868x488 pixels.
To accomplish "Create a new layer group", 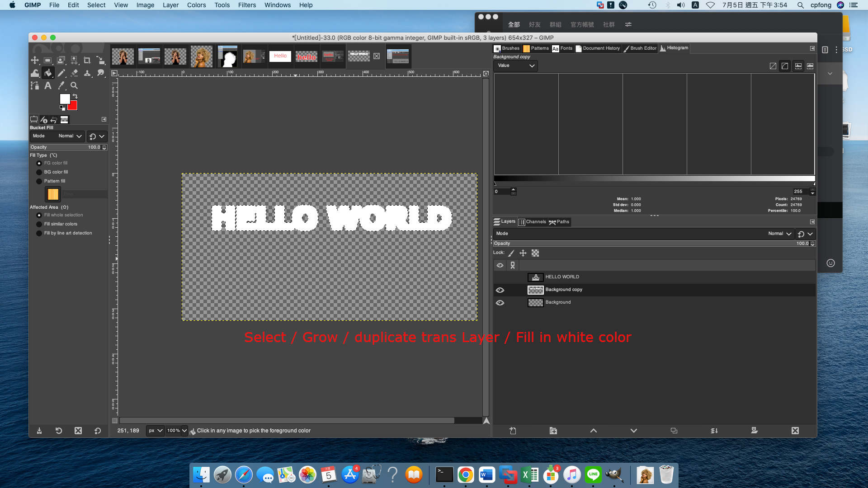I will pyautogui.click(x=553, y=431).
